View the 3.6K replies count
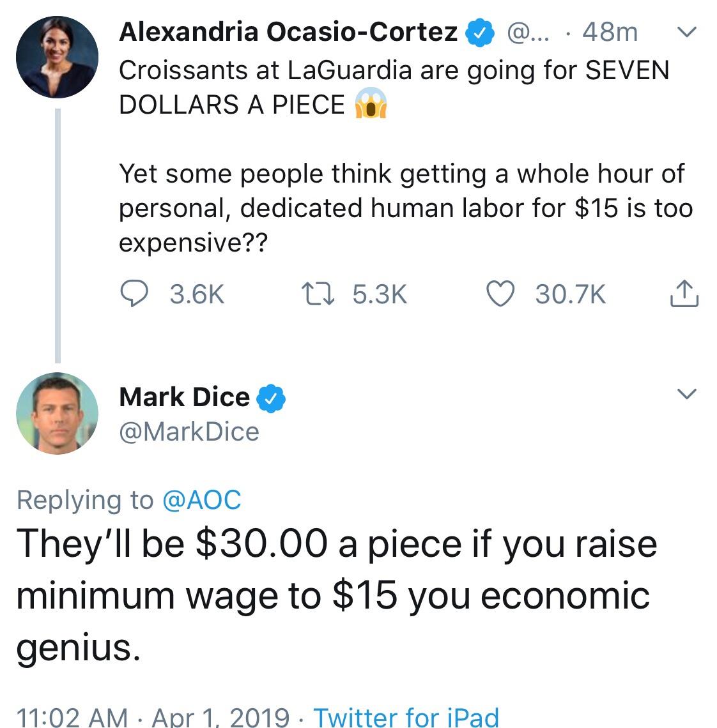 coord(197,294)
